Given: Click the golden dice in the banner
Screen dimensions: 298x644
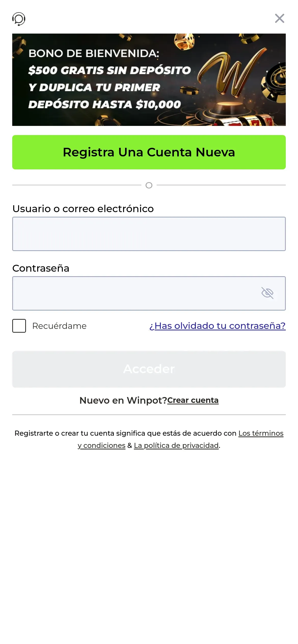Looking at the screenshot, I should pos(184,42).
